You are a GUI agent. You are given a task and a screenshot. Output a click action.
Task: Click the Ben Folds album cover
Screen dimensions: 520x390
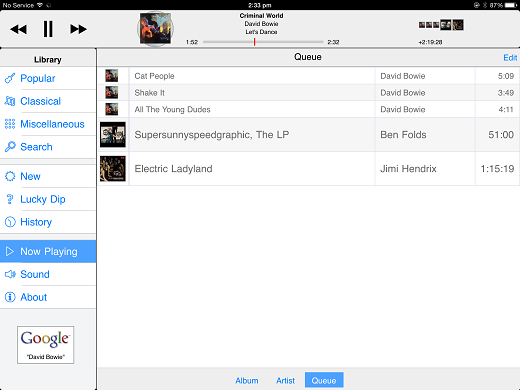coord(113,135)
